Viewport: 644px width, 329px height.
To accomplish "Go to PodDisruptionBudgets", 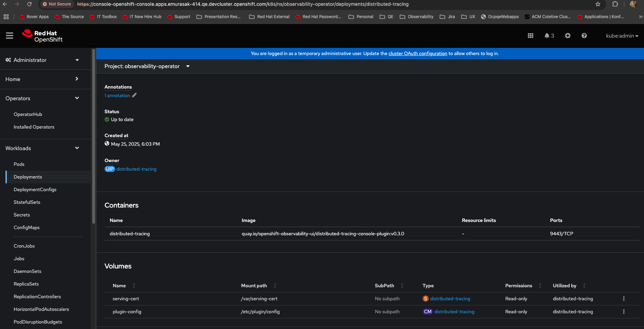I will (x=38, y=322).
